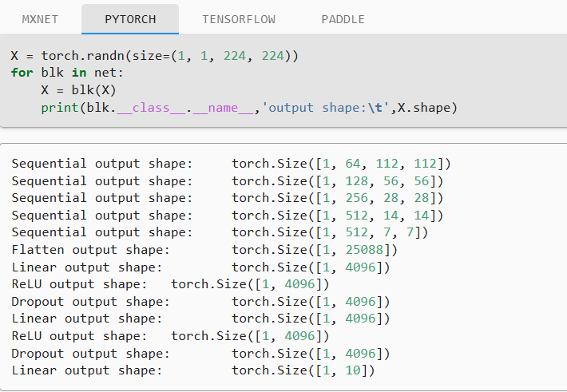Open the TENSORFLOW tab
Screen dimensions: 567x392
(x=239, y=19)
